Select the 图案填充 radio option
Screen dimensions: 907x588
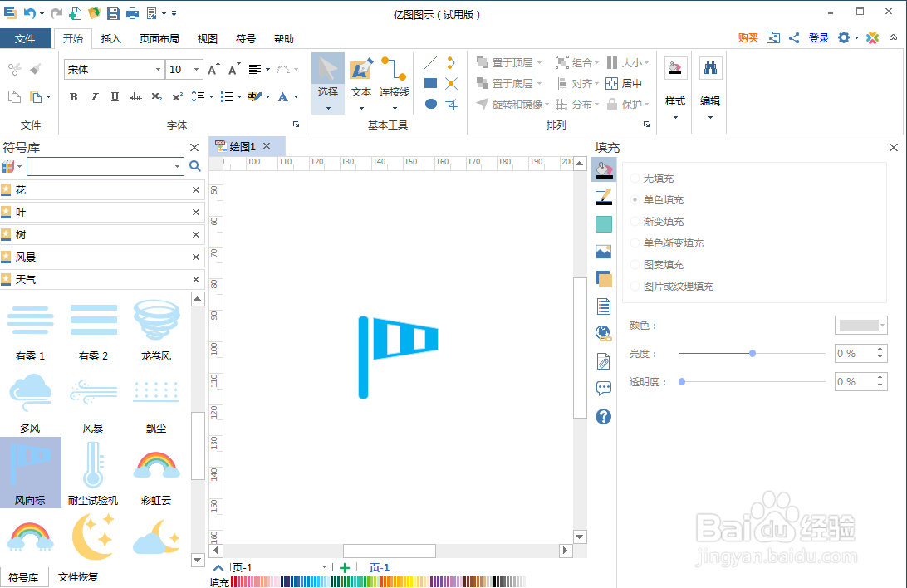pos(635,264)
